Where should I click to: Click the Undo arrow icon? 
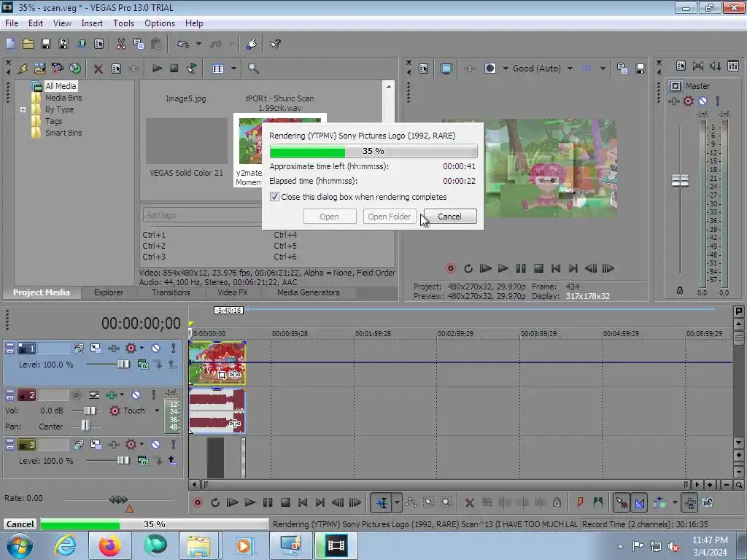point(183,44)
